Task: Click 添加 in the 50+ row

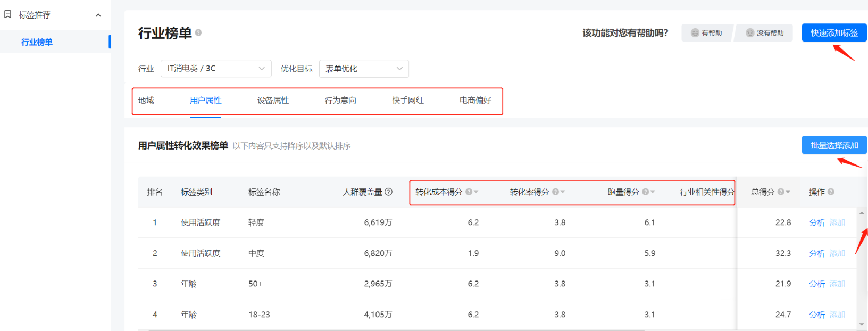Action: 838,284
